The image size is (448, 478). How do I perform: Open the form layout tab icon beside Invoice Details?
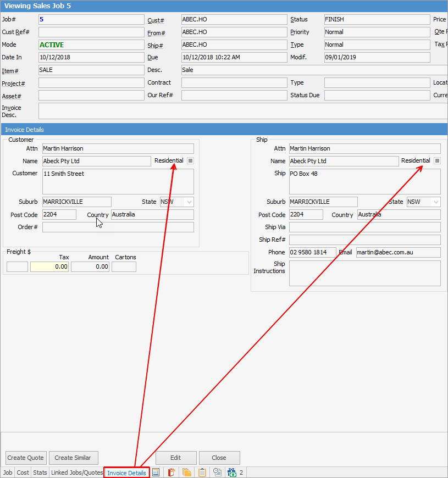point(156,472)
